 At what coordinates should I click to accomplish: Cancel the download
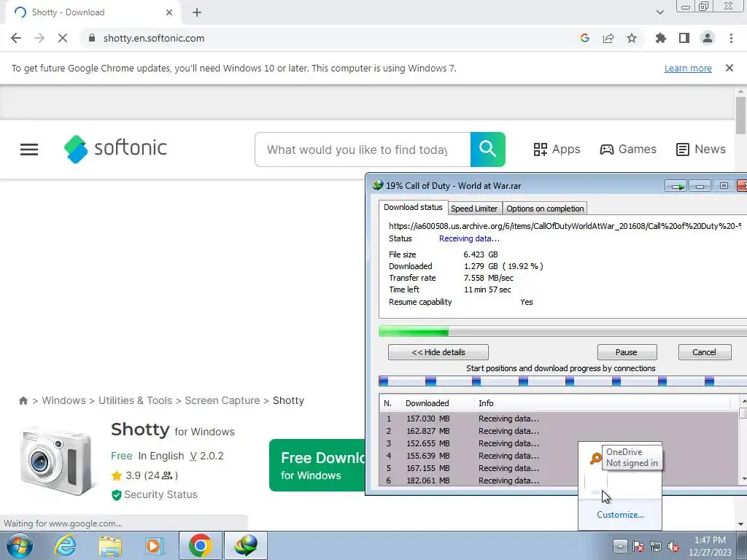pyautogui.click(x=705, y=352)
